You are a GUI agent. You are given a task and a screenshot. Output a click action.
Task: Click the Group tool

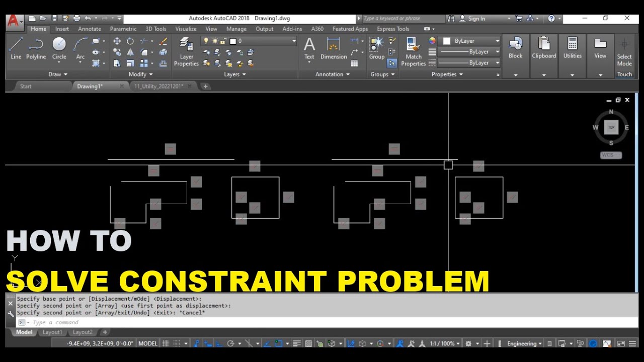(376, 49)
